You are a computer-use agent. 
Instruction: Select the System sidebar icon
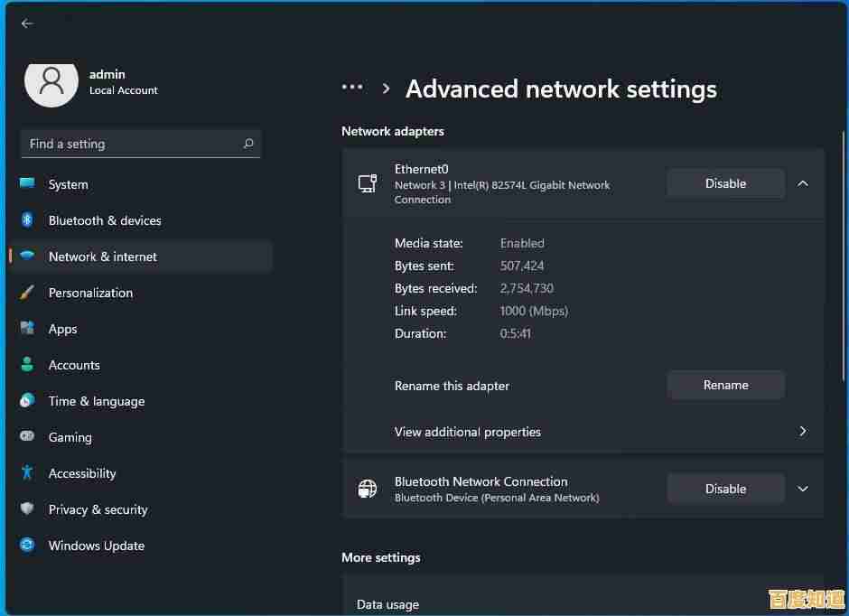coord(28,184)
